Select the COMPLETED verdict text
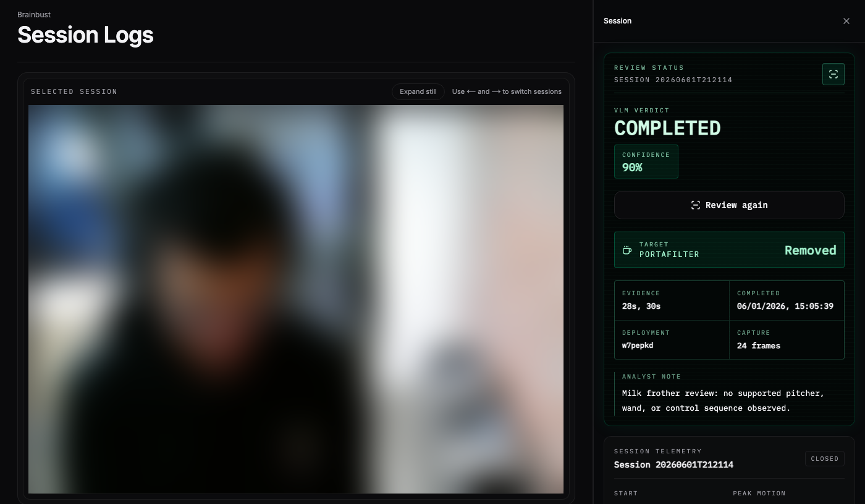Image resolution: width=865 pixels, height=504 pixels. pos(667,128)
